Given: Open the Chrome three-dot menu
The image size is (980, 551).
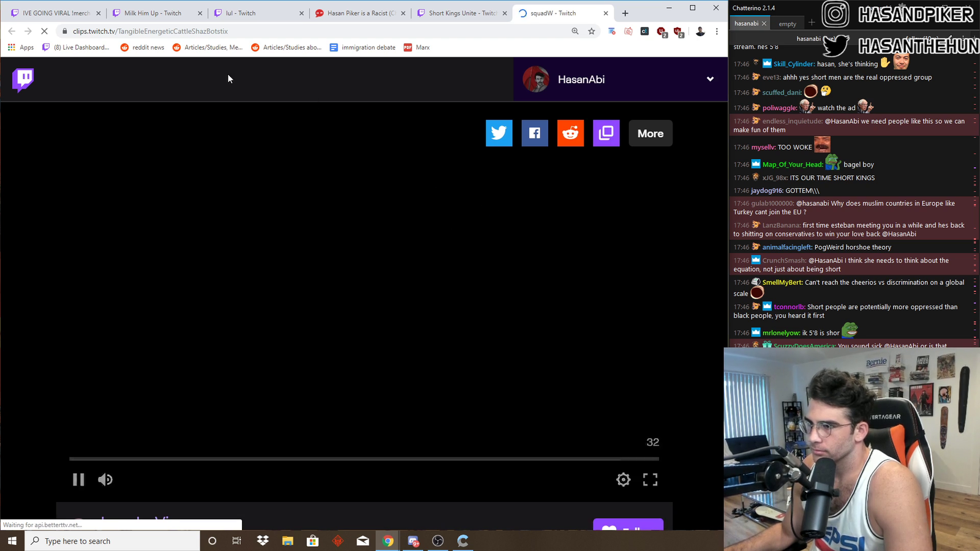Looking at the screenshot, I should pyautogui.click(x=717, y=31).
